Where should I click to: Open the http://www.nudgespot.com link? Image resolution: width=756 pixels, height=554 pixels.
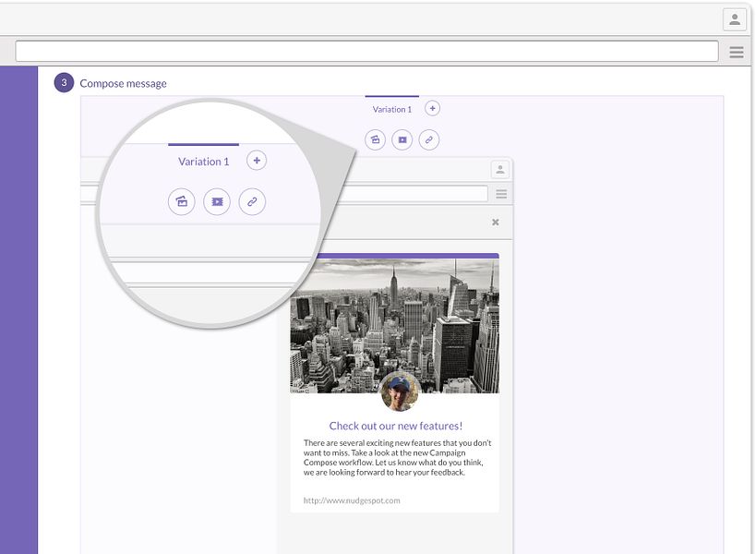[352, 500]
